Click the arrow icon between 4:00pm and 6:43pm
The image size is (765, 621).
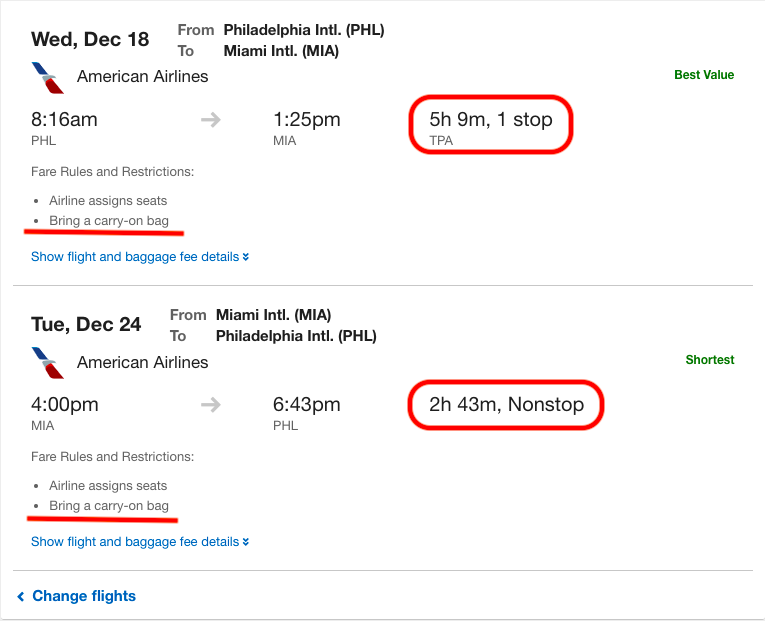click(x=211, y=404)
